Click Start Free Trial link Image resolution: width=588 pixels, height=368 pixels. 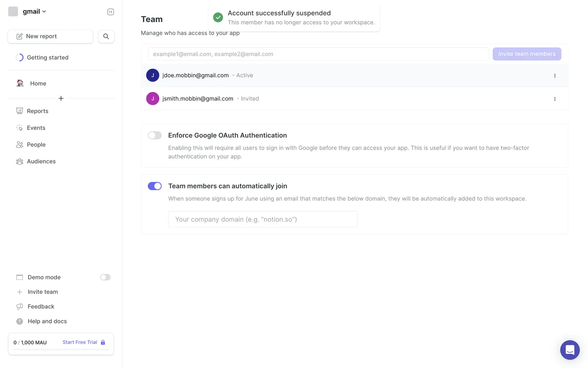[80, 342]
